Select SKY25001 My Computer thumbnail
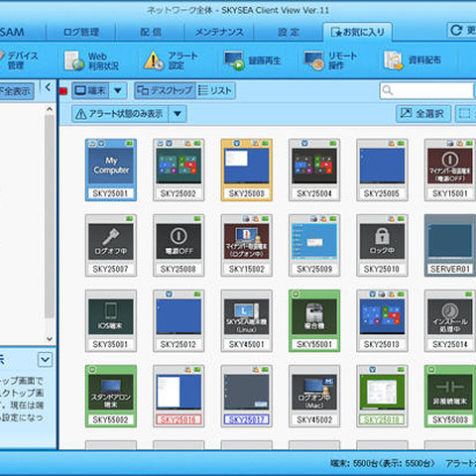476x476 pixels. click(x=111, y=170)
